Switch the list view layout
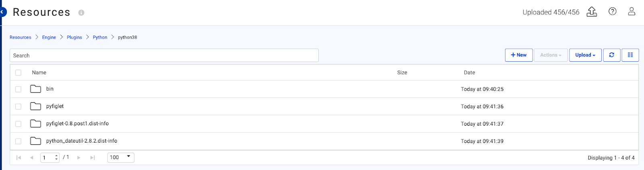The image size is (644, 170). click(630, 55)
